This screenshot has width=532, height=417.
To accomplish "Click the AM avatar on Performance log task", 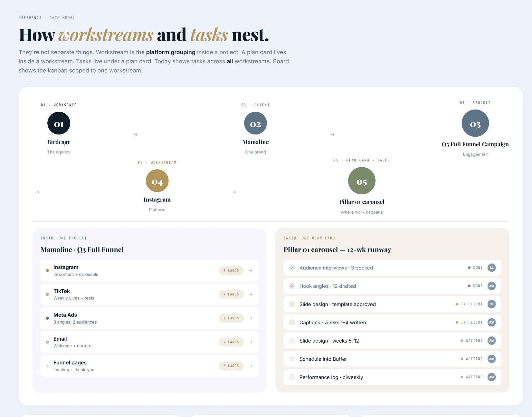I will pos(491,377).
